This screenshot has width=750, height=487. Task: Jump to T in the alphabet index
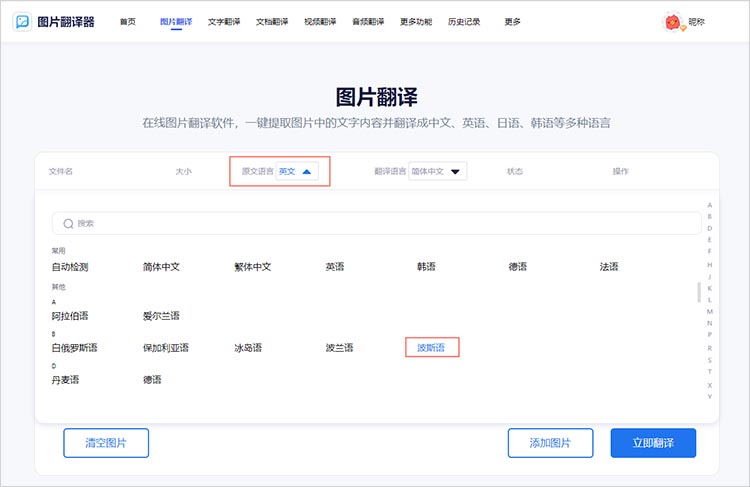(710, 371)
